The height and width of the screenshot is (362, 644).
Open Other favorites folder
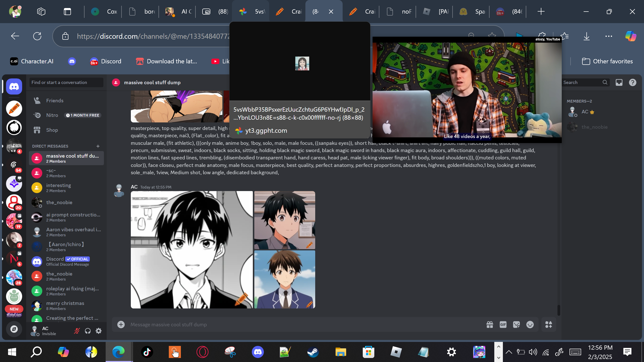click(x=607, y=61)
